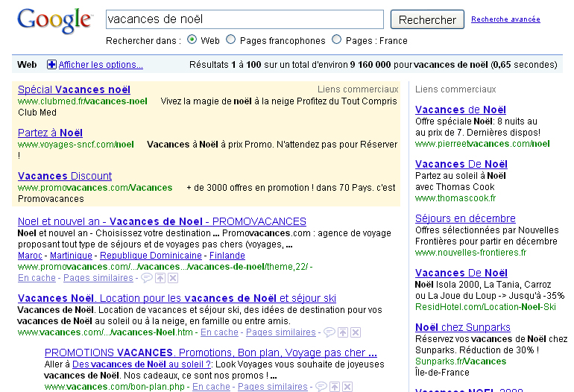Open sidebar ad 'Noël chez Sunparks'
574x392 pixels.
pyautogui.click(x=463, y=327)
